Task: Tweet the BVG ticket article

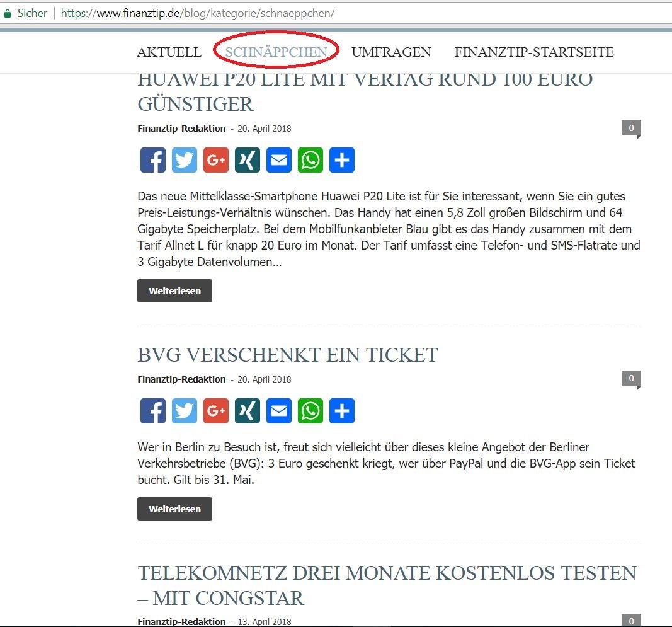Action: 185,411
